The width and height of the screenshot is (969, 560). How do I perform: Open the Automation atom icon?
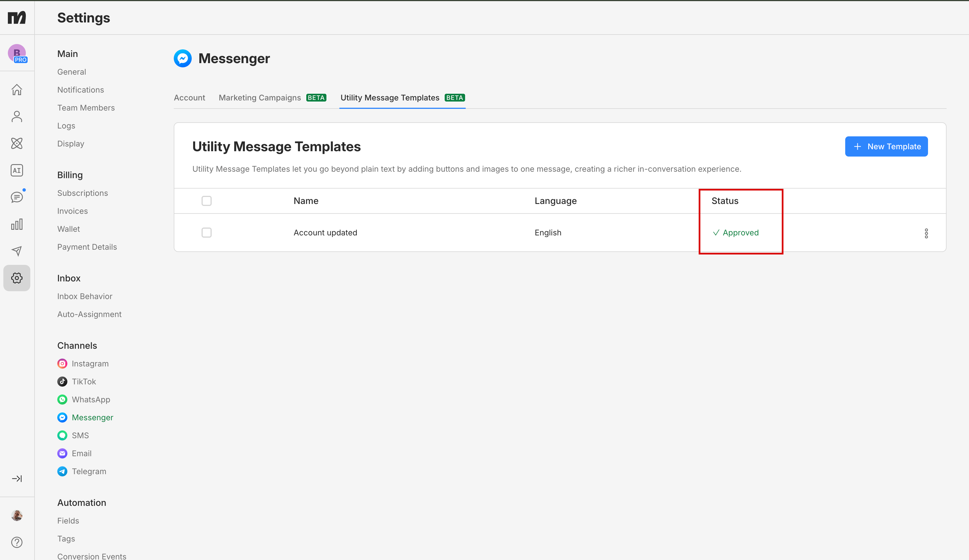[x=17, y=143]
